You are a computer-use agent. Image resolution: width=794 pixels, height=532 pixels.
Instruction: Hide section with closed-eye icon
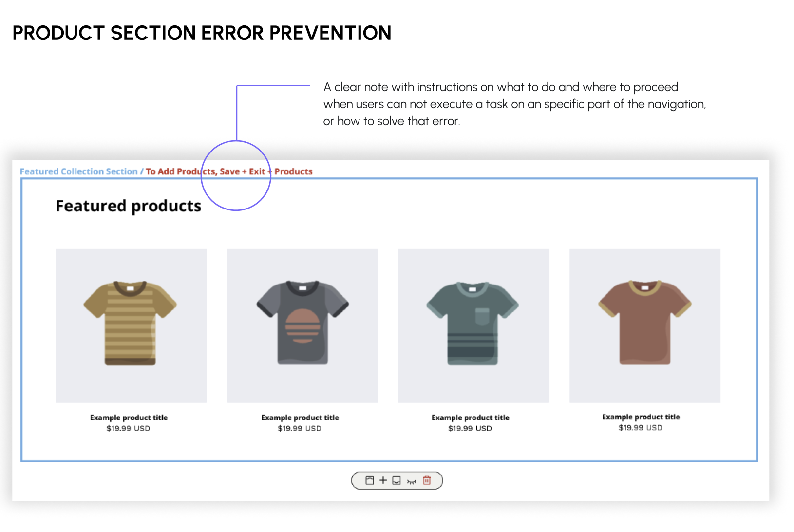412,481
